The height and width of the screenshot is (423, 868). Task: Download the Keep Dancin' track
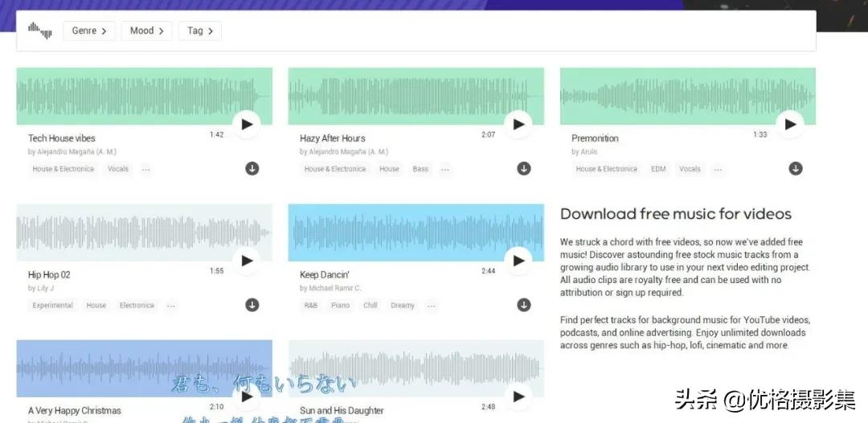click(x=524, y=305)
